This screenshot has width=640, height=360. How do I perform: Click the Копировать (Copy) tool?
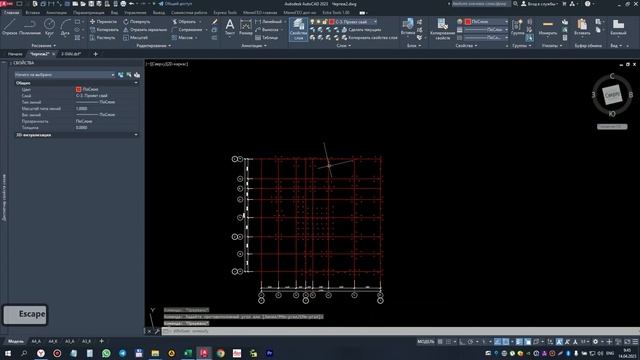pos(104,29)
